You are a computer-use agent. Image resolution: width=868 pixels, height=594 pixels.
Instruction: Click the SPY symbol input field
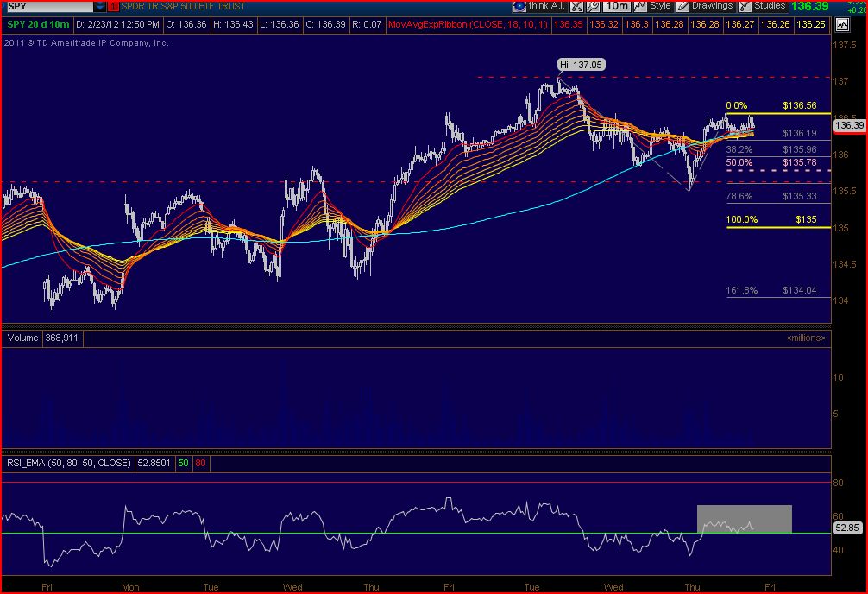[x=48, y=7]
